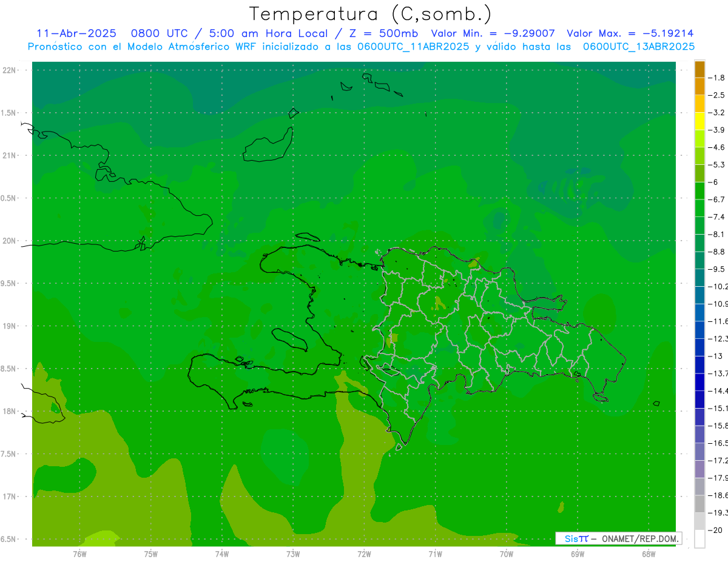Click the "70W" longitude label

coord(507,554)
